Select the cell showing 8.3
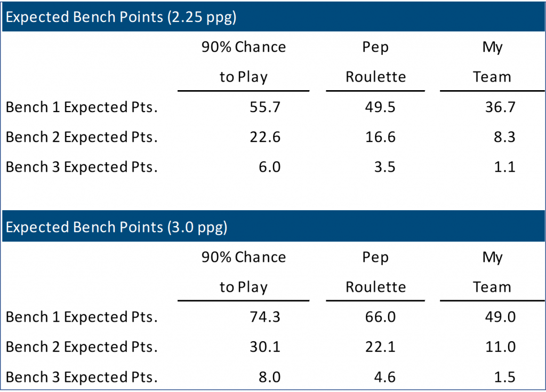546x392 pixels. (x=504, y=137)
